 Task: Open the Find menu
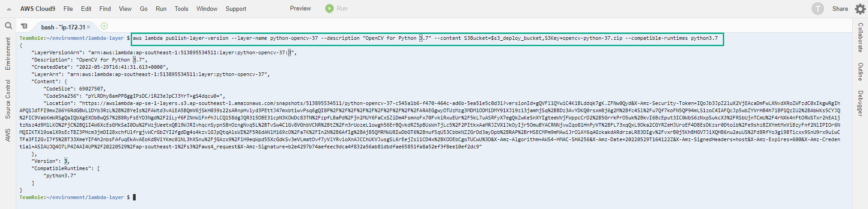click(105, 9)
